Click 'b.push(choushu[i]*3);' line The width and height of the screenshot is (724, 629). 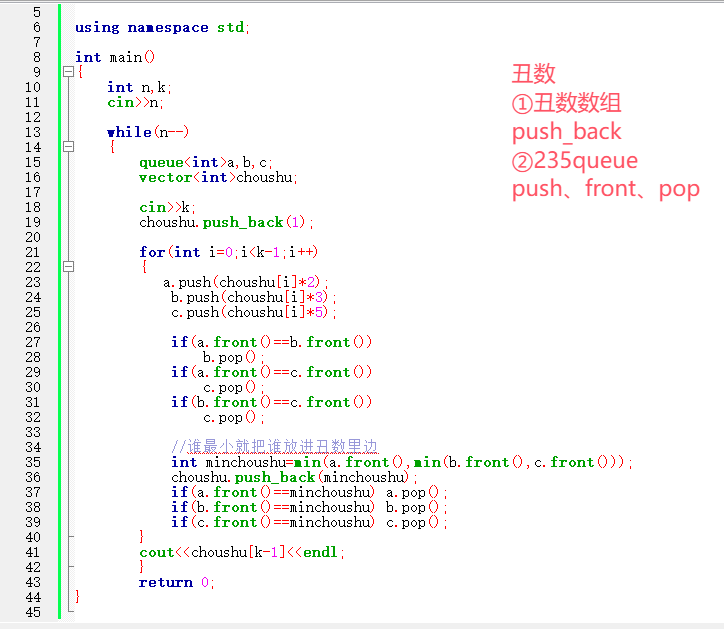coord(253,297)
